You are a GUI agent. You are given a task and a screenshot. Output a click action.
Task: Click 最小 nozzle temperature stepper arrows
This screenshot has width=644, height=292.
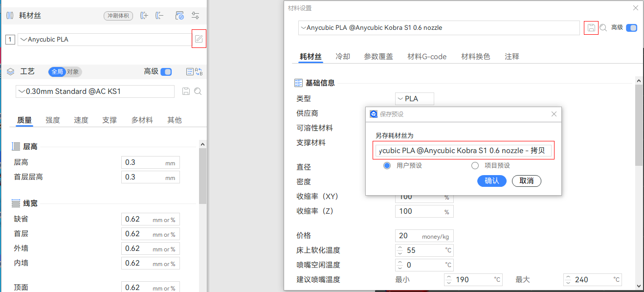(x=449, y=280)
